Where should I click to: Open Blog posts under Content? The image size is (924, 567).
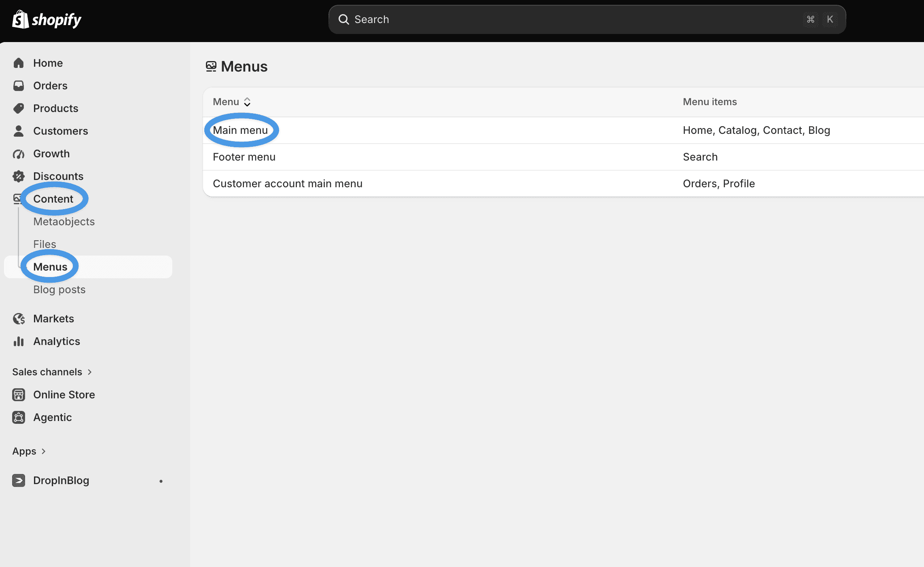[x=59, y=290]
